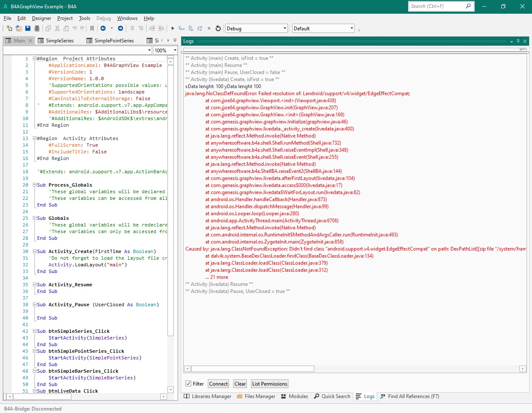Click the Paste clipboard icon
Viewport: 532px width, 413px height.
[66, 28]
